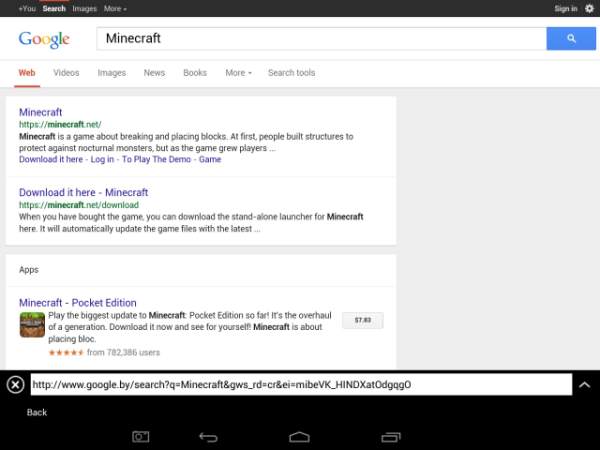Open the Minecraft result title link

tap(41, 112)
